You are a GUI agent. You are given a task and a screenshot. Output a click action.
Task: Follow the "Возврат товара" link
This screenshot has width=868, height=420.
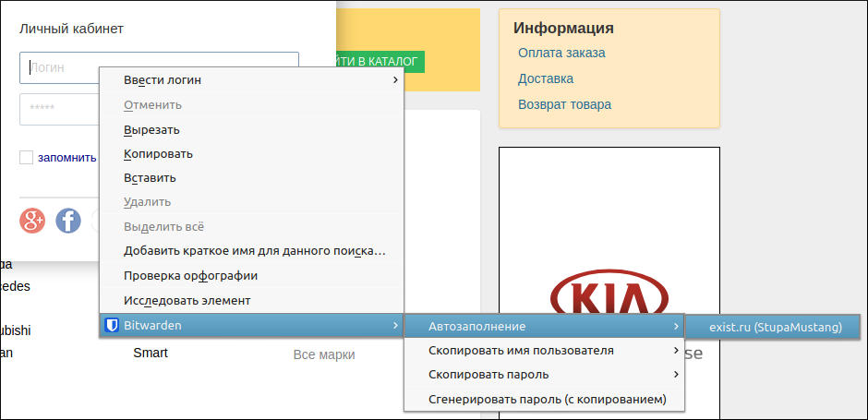pyautogui.click(x=564, y=104)
